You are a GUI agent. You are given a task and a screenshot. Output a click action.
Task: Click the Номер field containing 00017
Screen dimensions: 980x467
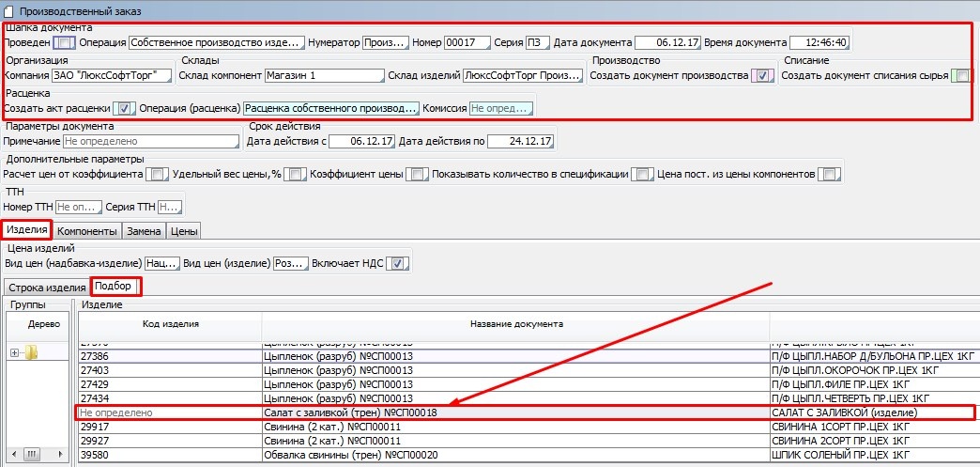[x=467, y=42]
